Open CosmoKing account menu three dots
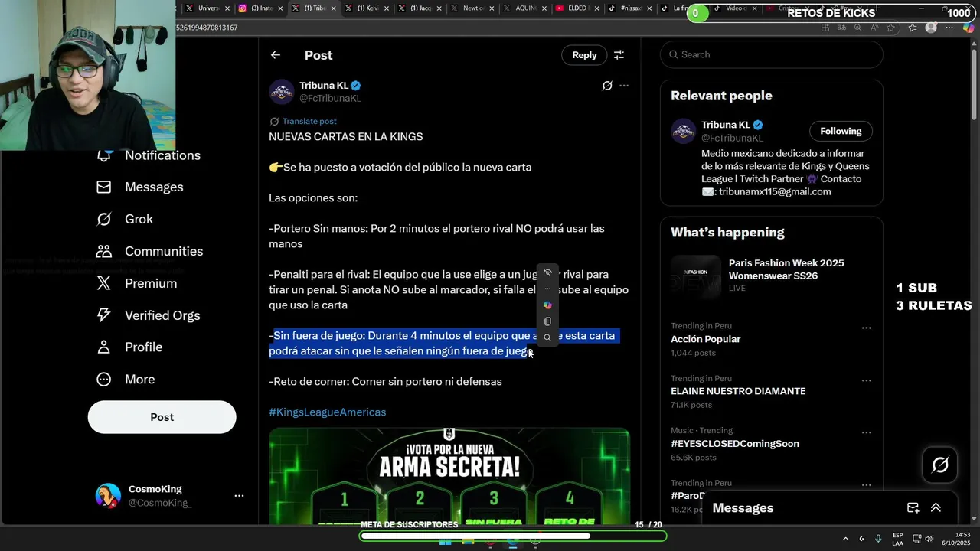This screenshot has height=551, width=980. click(x=239, y=496)
